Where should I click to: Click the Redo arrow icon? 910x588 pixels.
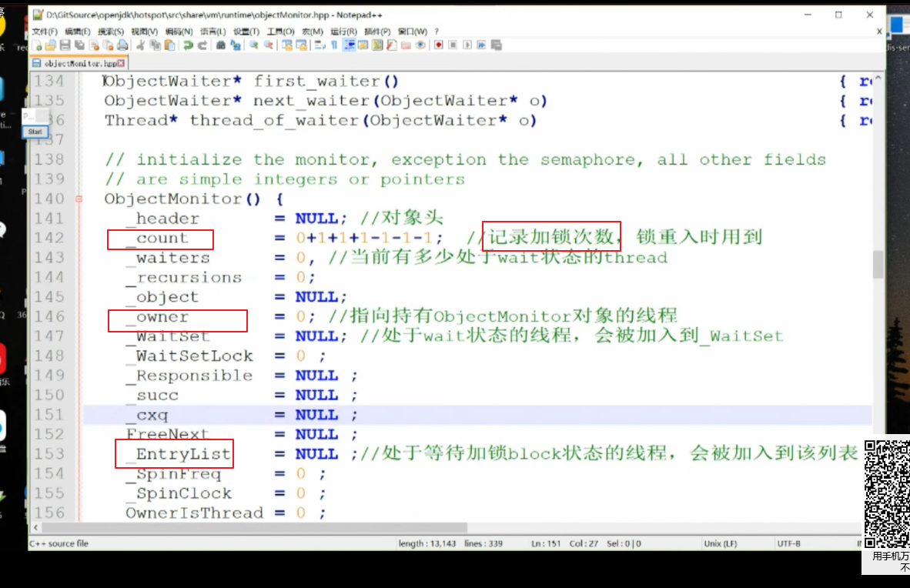(x=202, y=45)
